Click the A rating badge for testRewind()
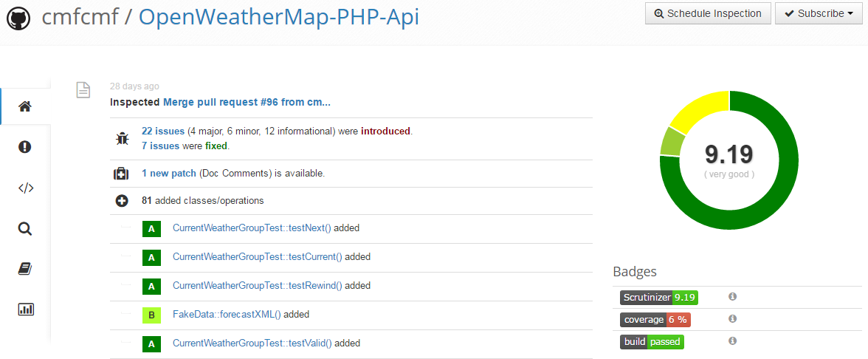The width and height of the screenshot is (868, 359). (x=151, y=286)
